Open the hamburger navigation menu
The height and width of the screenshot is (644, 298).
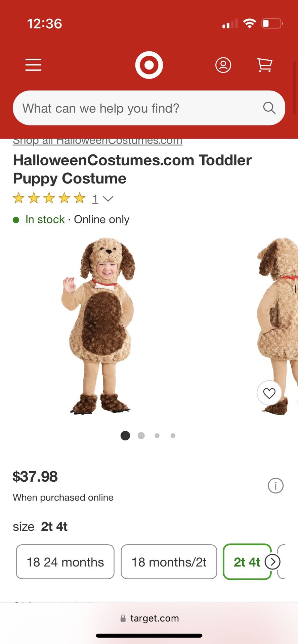(x=33, y=65)
